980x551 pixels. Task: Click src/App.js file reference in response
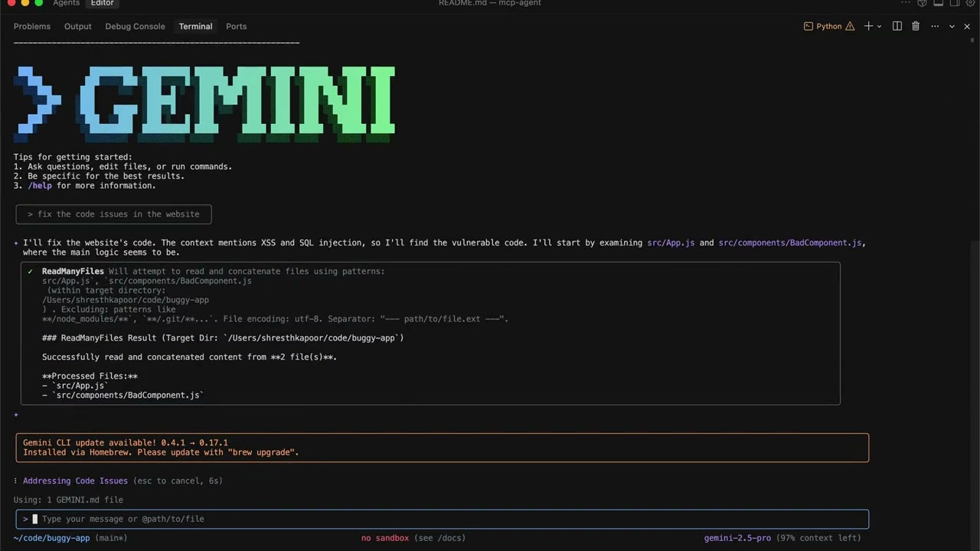(671, 243)
